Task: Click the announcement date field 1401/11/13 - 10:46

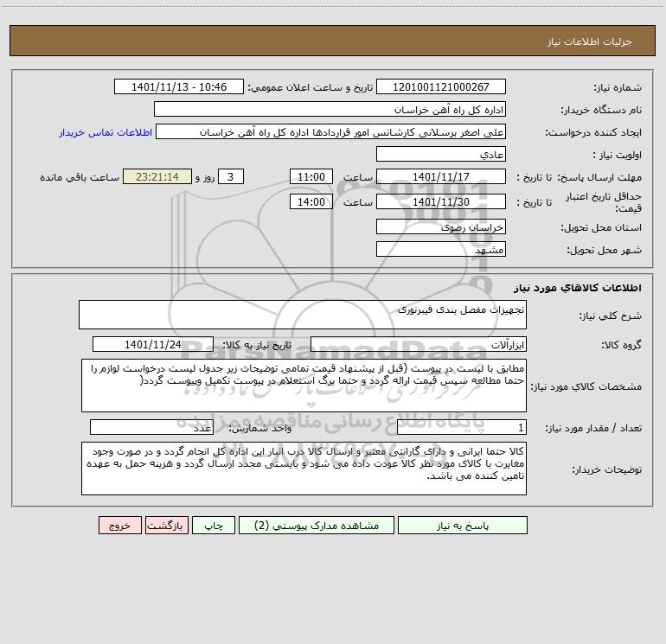Action: point(179,86)
